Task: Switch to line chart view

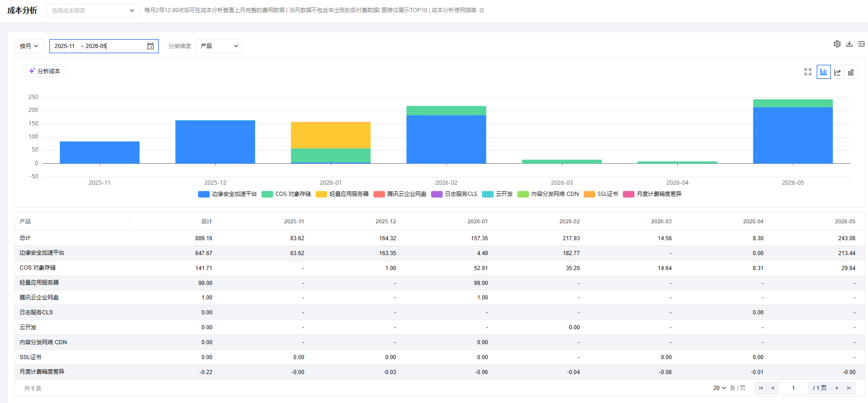Action: [x=837, y=72]
